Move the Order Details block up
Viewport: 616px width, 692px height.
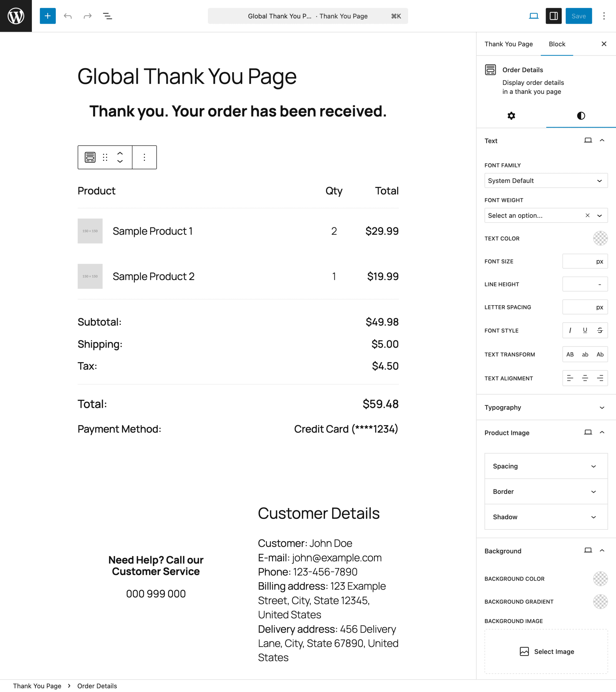tap(120, 153)
